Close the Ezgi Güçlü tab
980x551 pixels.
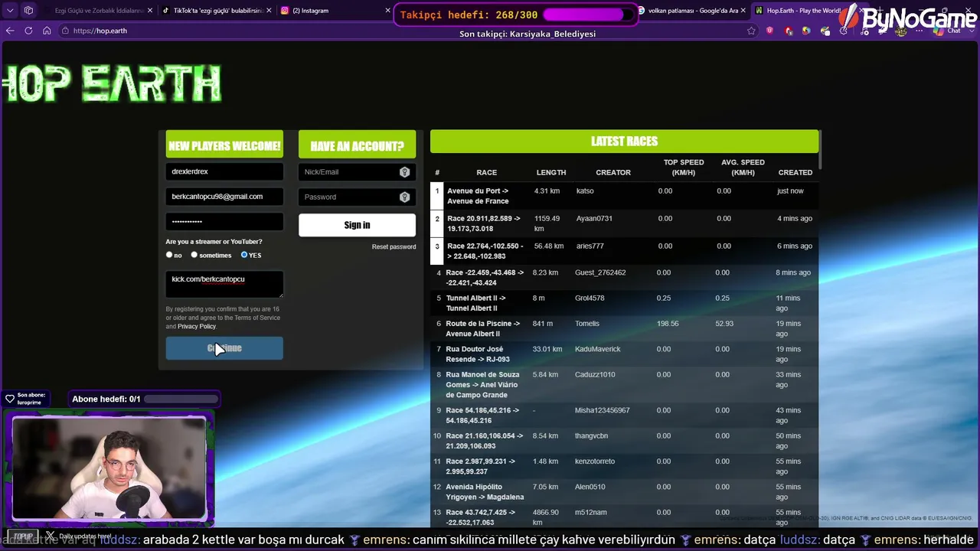(x=149, y=11)
